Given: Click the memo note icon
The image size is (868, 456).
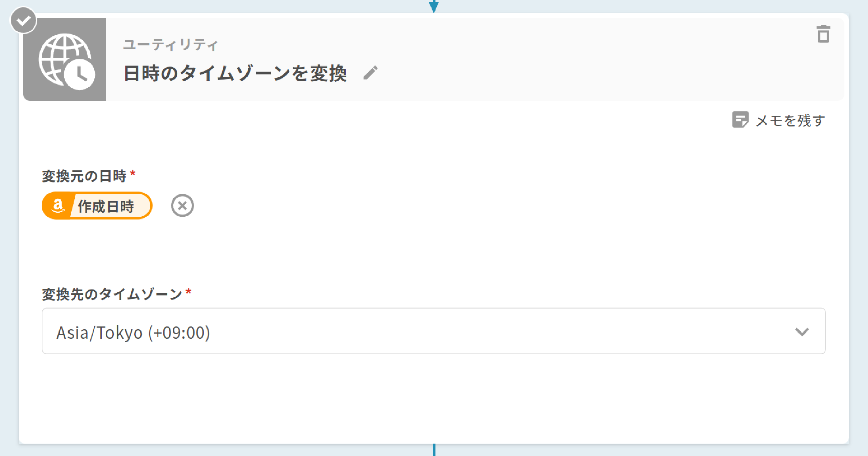Looking at the screenshot, I should [740, 120].
